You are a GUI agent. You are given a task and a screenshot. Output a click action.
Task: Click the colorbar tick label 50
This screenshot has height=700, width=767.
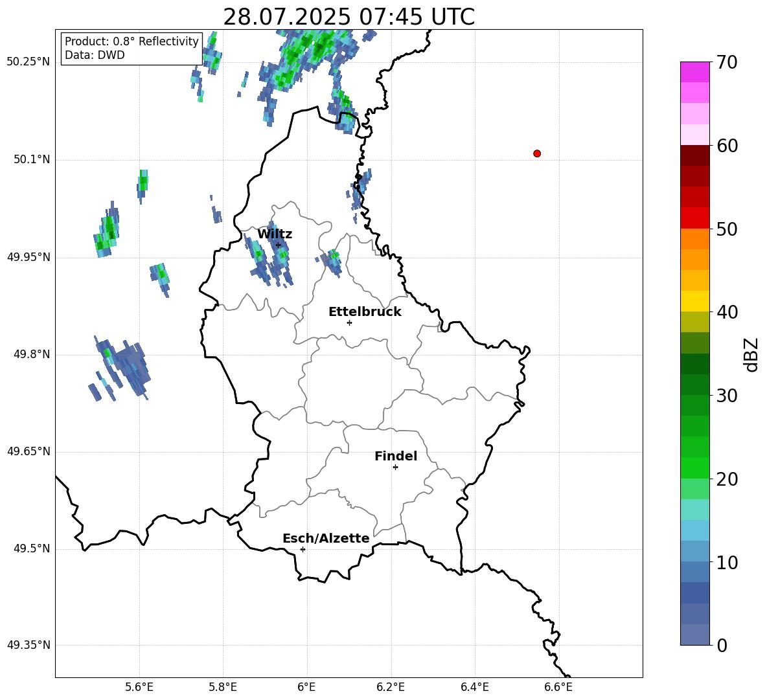click(x=727, y=229)
